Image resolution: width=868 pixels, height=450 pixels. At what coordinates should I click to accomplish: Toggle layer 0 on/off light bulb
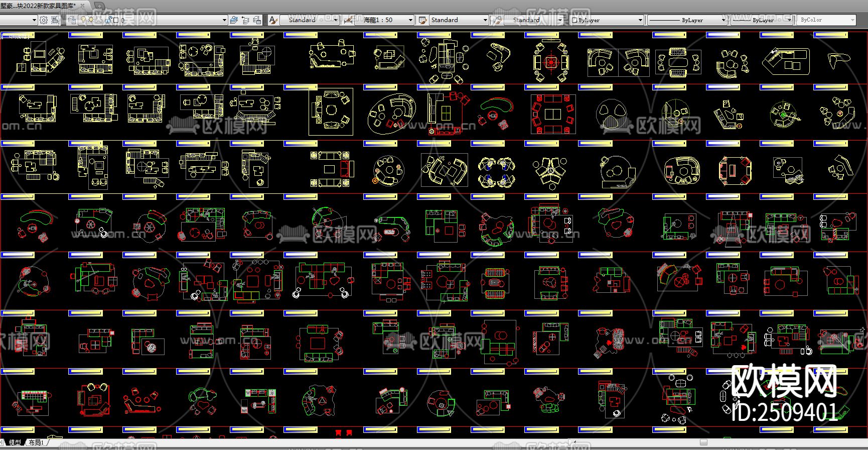(x=83, y=20)
